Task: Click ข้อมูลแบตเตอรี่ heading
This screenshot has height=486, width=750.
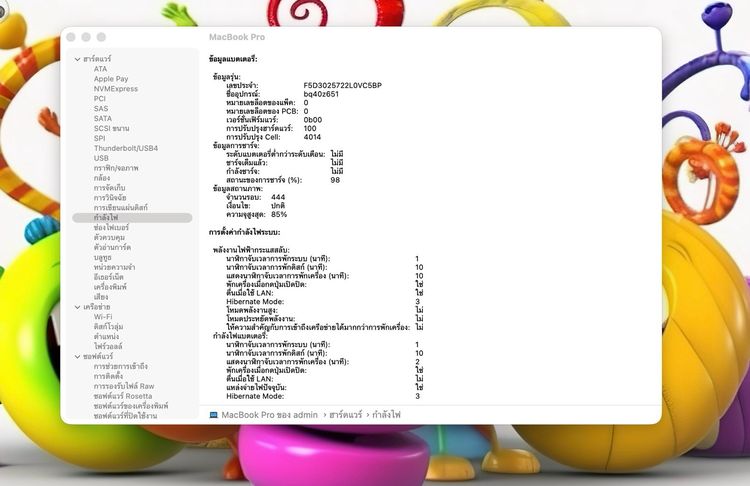Action: point(233,59)
